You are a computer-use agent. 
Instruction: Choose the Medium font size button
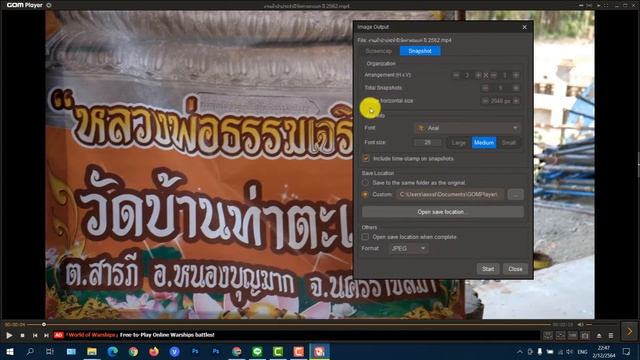point(484,142)
